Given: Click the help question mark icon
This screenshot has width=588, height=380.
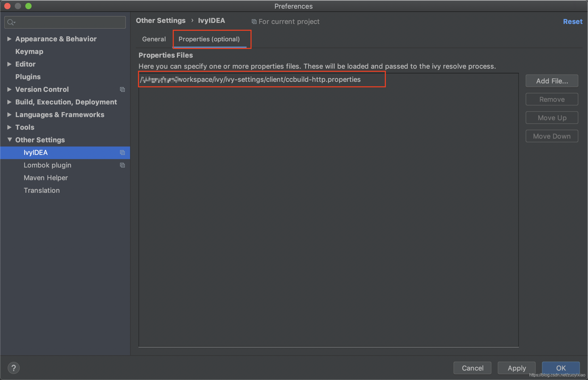Looking at the screenshot, I should coord(14,368).
